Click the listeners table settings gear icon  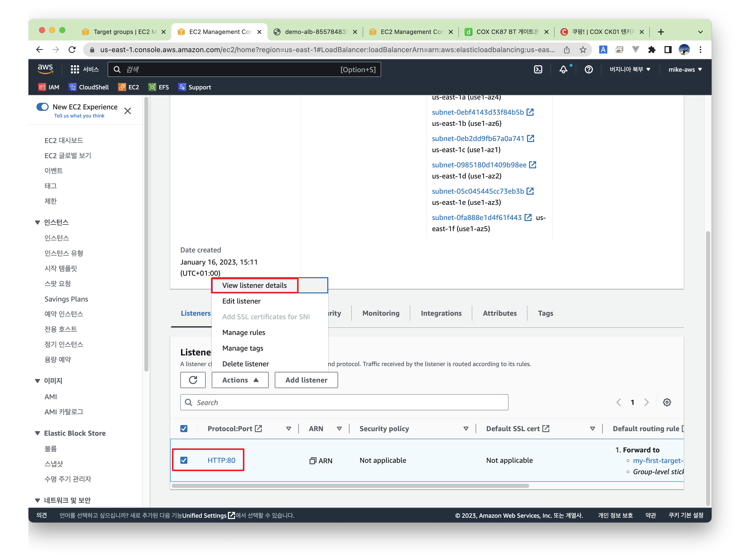pyautogui.click(x=667, y=402)
